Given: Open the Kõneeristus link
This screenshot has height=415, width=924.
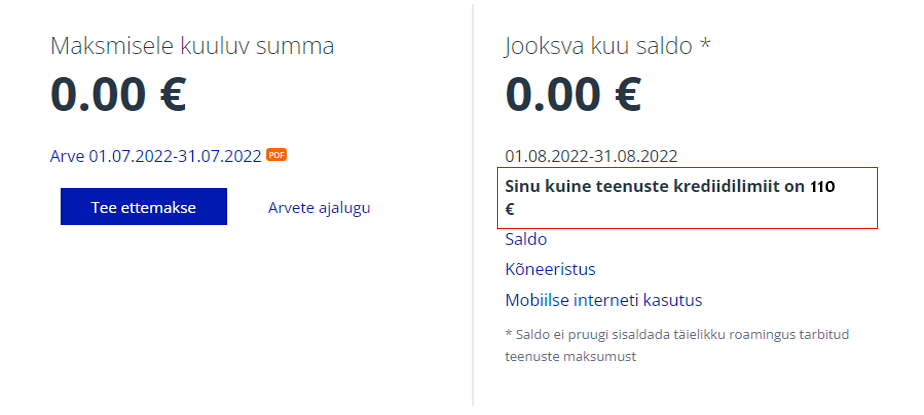Looking at the screenshot, I should 550,269.
